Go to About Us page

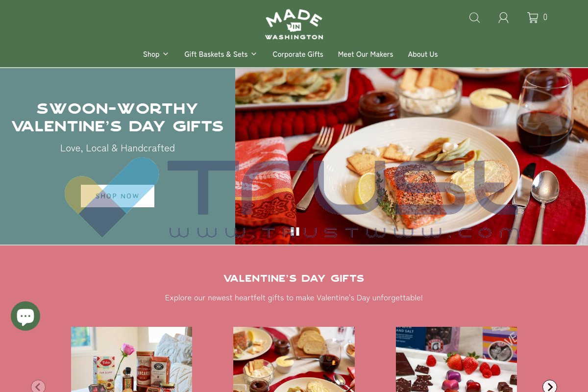tap(423, 54)
